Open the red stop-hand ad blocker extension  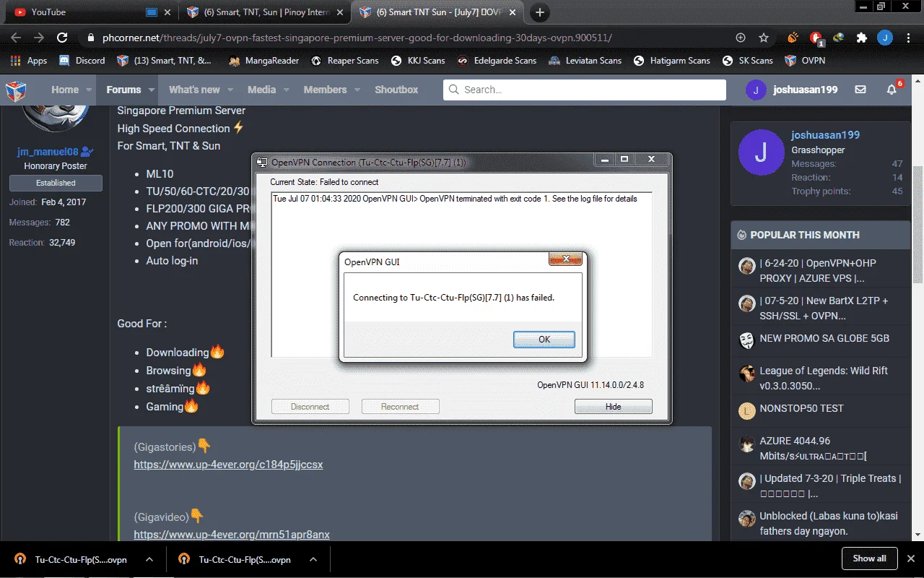click(816, 38)
